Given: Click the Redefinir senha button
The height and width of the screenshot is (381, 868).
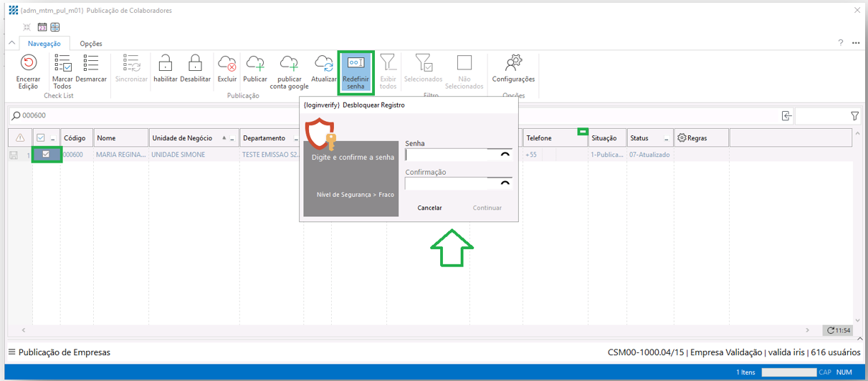Looking at the screenshot, I should pyautogui.click(x=356, y=72).
